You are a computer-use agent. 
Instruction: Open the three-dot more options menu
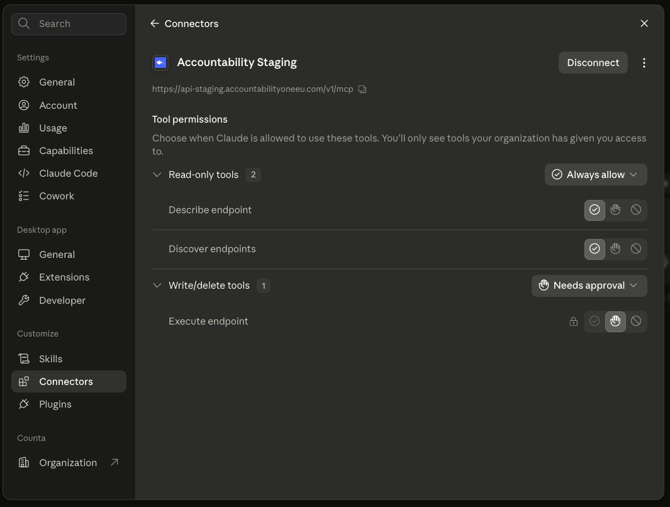[x=644, y=63]
